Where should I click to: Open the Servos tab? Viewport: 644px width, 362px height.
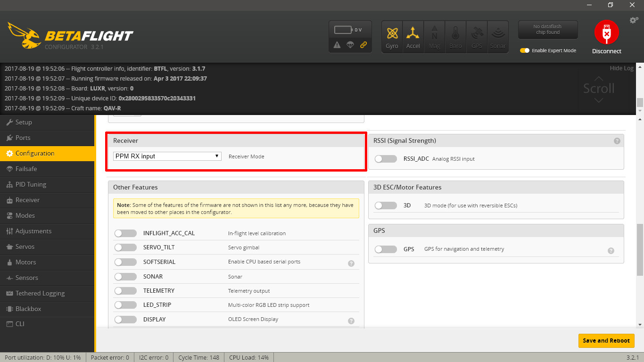click(x=47, y=247)
